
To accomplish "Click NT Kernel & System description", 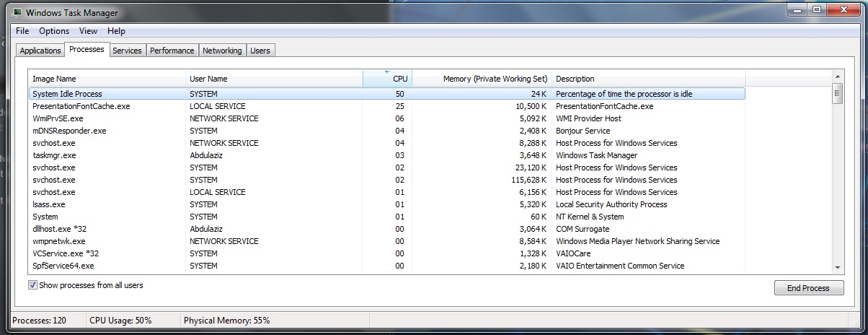I will (x=590, y=217).
